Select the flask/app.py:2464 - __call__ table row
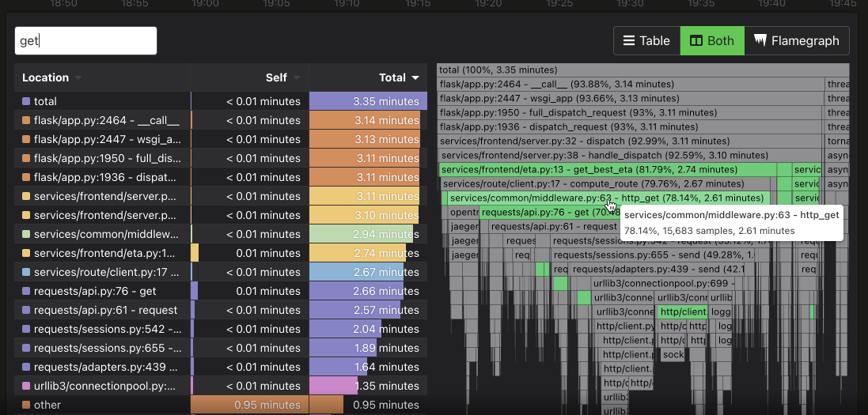Screen dimensions: 868x415 click(x=221, y=120)
